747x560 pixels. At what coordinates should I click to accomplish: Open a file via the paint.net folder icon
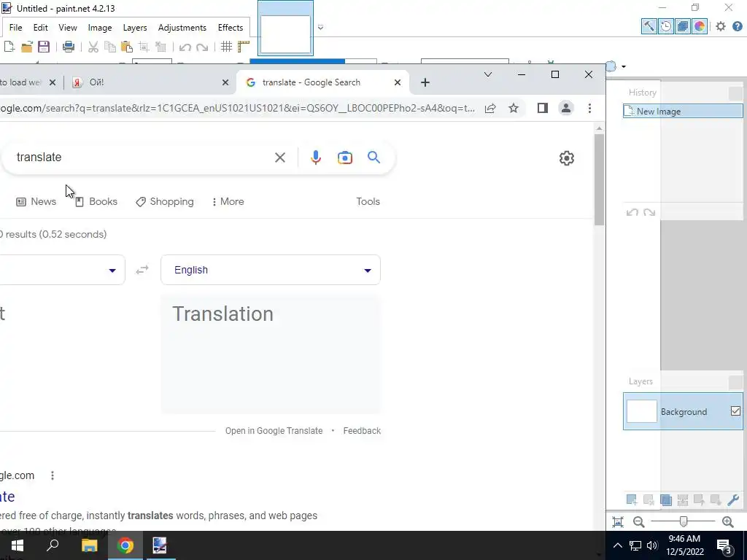[x=27, y=47]
